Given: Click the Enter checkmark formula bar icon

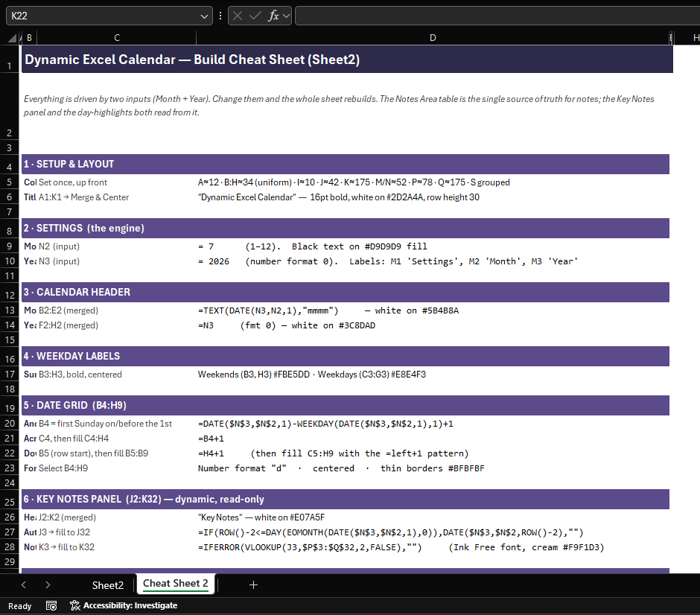Looking at the screenshot, I should 255,16.
